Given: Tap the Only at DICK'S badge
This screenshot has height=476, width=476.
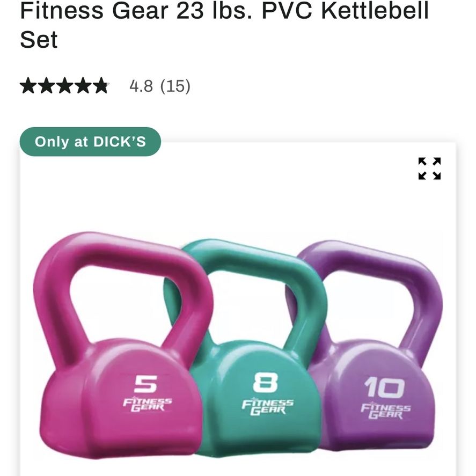Looking at the screenshot, I should [90, 142].
